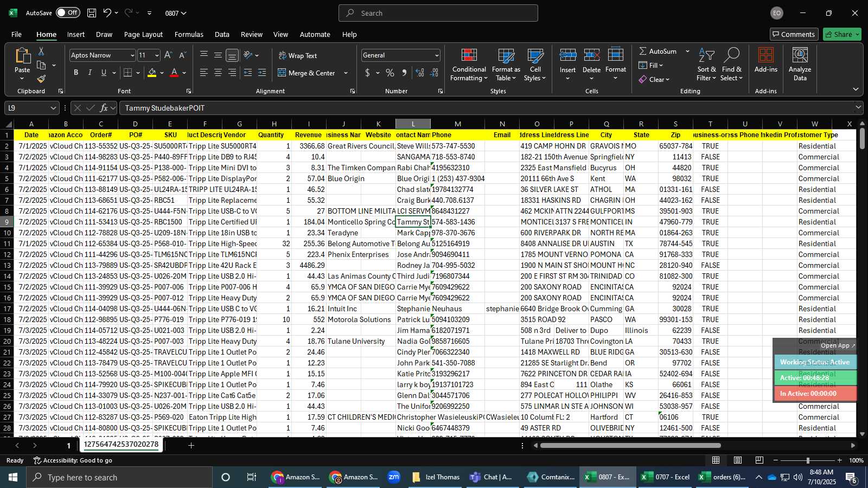Toggle Normal view in status bar
Image resolution: width=868 pixels, height=488 pixels.
(716, 460)
